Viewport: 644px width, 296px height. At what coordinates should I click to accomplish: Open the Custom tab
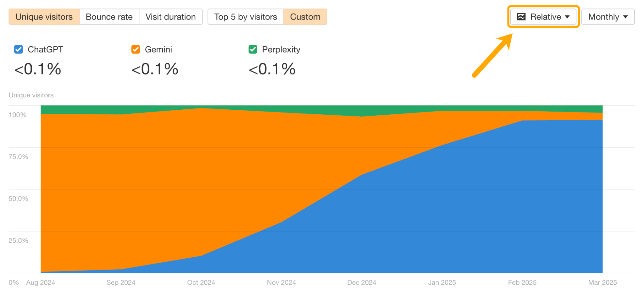pos(305,17)
